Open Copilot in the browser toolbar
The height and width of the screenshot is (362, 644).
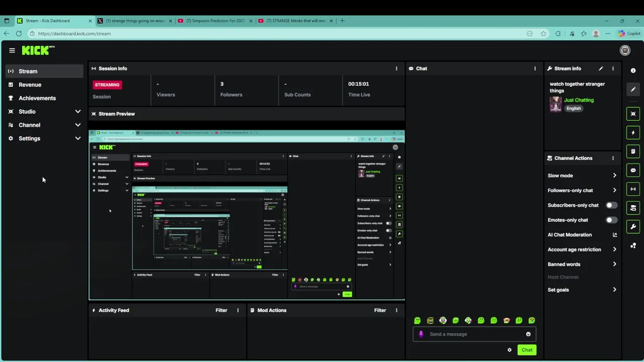pos(629,34)
